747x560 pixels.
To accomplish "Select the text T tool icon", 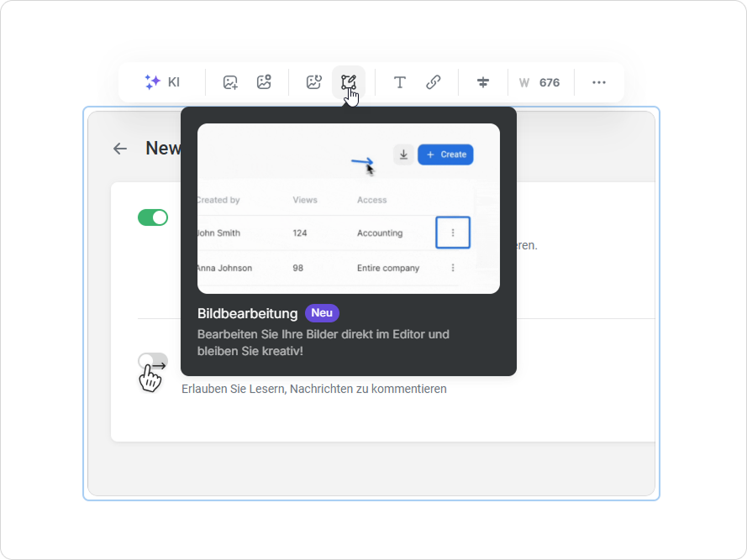I will pyautogui.click(x=400, y=82).
